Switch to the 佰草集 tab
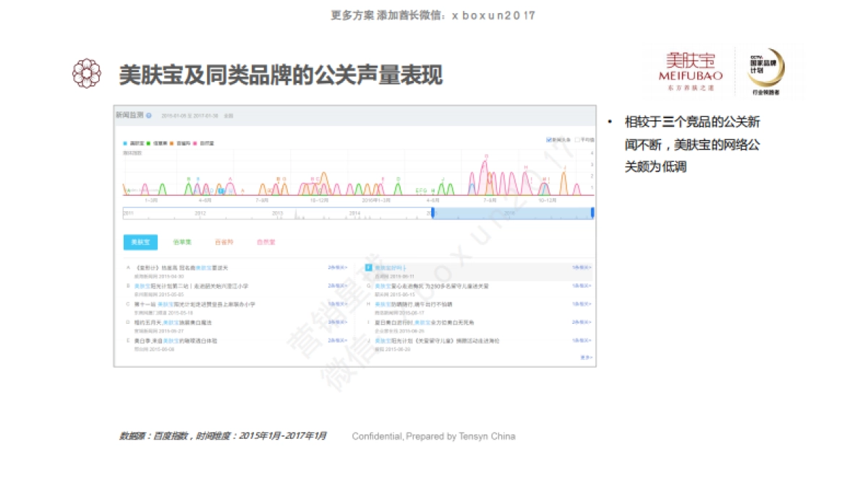 pos(182,242)
